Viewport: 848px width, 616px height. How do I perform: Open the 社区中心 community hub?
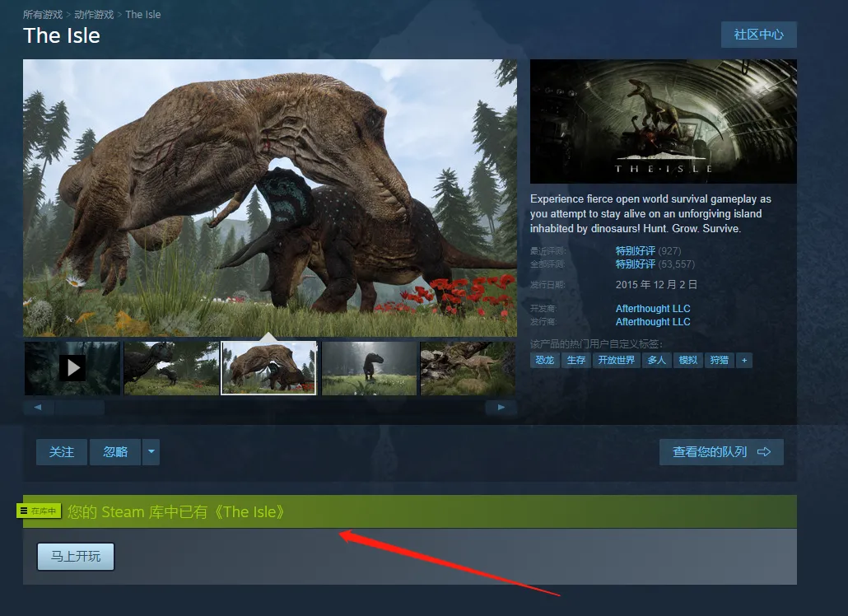[x=758, y=35]
